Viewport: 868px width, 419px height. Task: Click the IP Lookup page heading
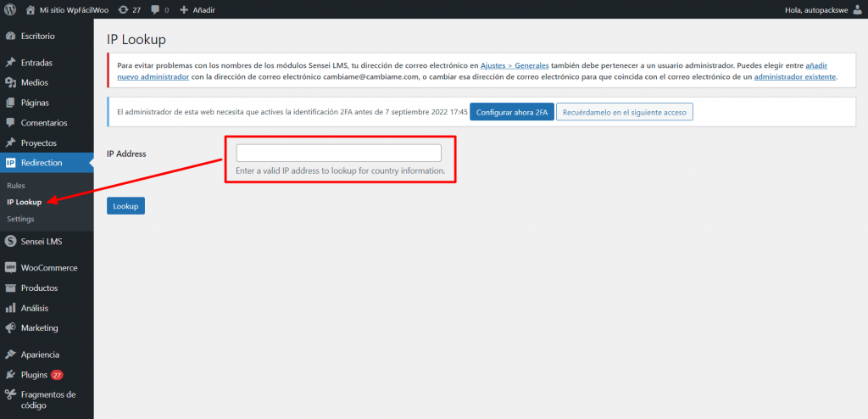click(136, 39)
